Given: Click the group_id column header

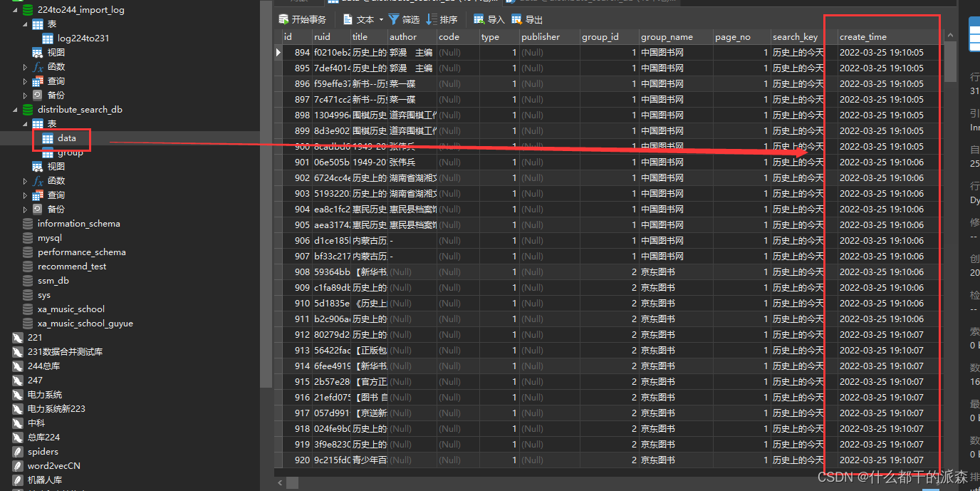Looking at the screenshot, I should tap(608, 37).
